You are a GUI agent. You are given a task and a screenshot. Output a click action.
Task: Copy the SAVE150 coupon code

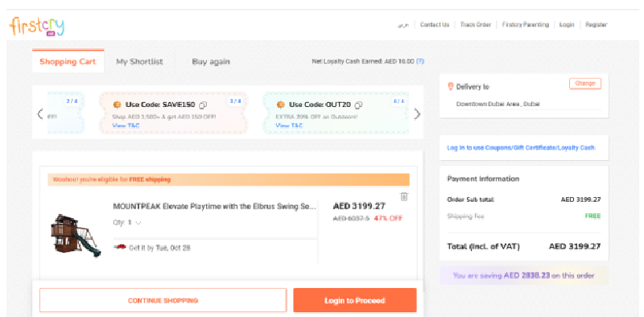click(203, 105)
